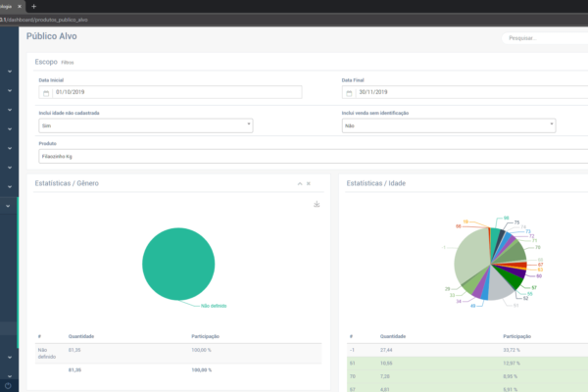Viewport: 588px width, 392px height.
Task: Click the age label 57 on Idade pie
Action: [534, 288]
